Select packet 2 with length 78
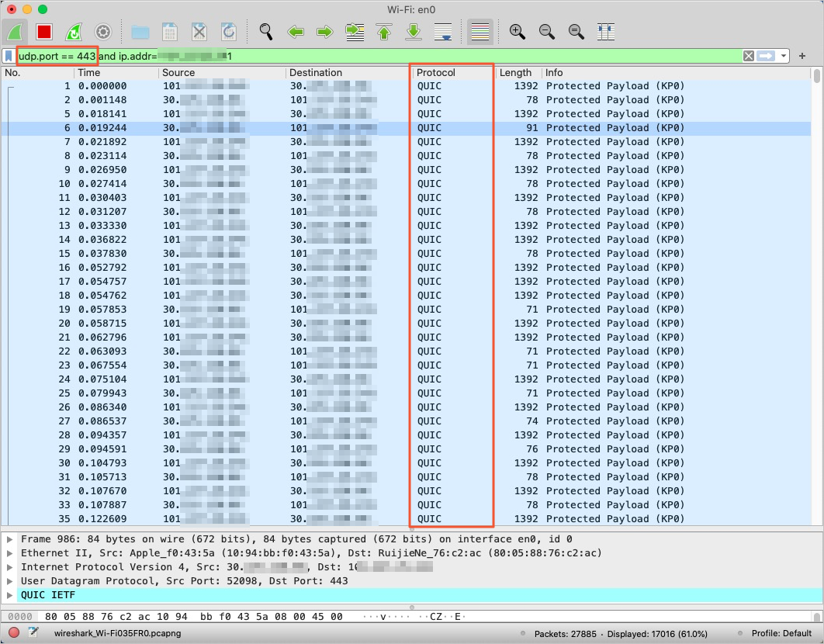This screenshot has height=644, width=824. [x=407, y=100]
